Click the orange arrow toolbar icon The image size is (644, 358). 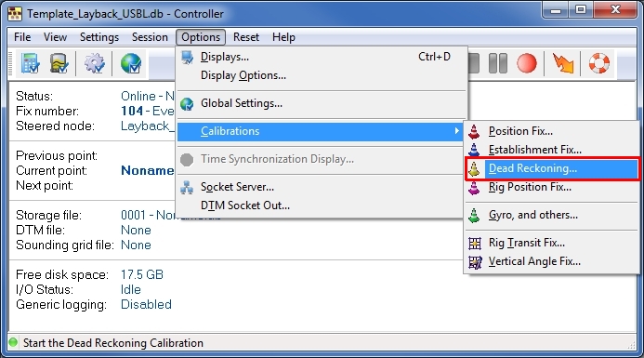coord(562,64)
